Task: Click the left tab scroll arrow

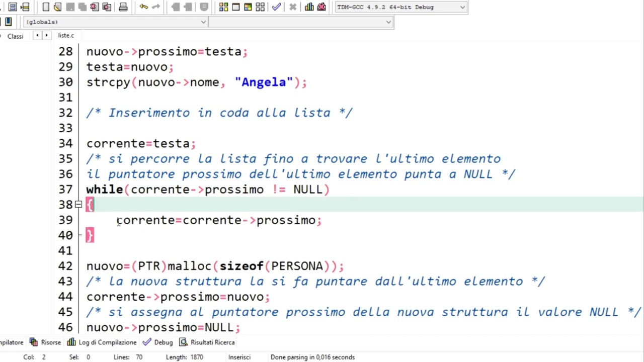Action: pyautogui.click(x=37, y=35)
